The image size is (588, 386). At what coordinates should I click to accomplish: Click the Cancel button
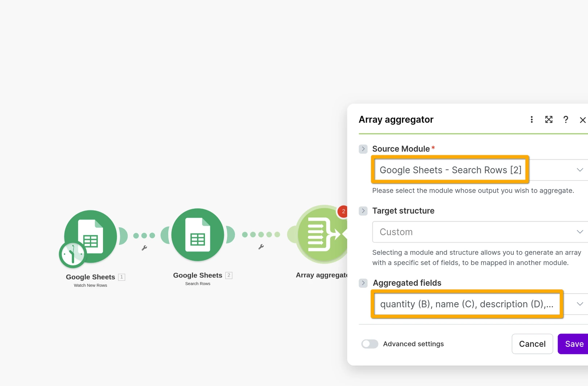(x=532, y=344)
